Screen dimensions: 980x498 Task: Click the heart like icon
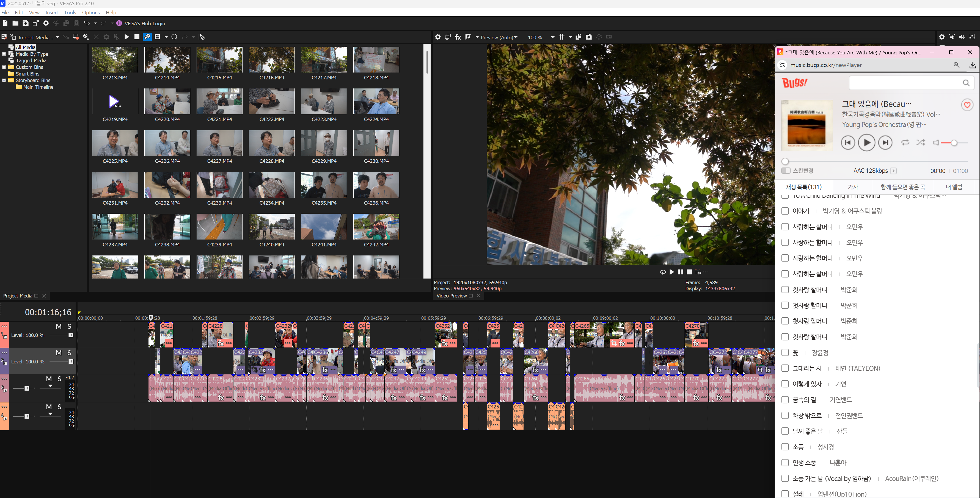(967, 105)
